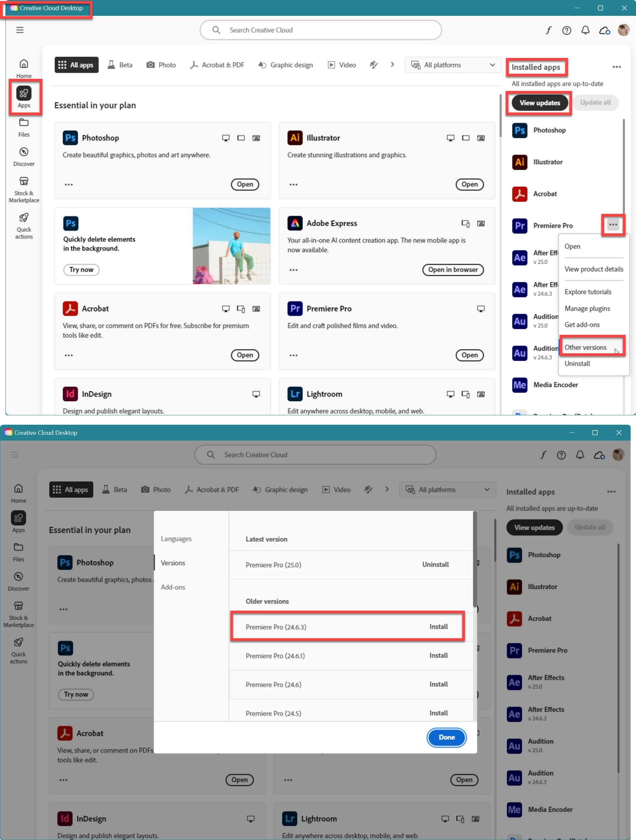Open help icon in top window header
Screen dimensions: 636x840
pyautogui.click(x=567, y=30)
